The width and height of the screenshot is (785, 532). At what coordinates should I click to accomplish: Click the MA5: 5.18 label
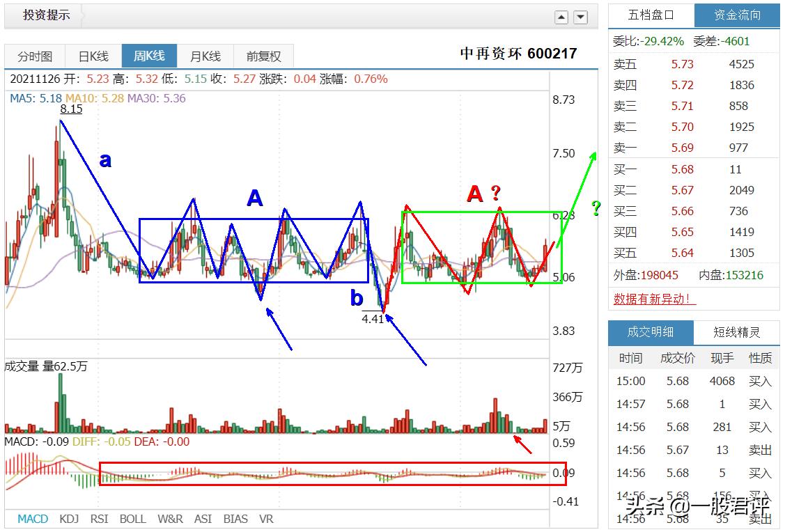click(36, 99)
